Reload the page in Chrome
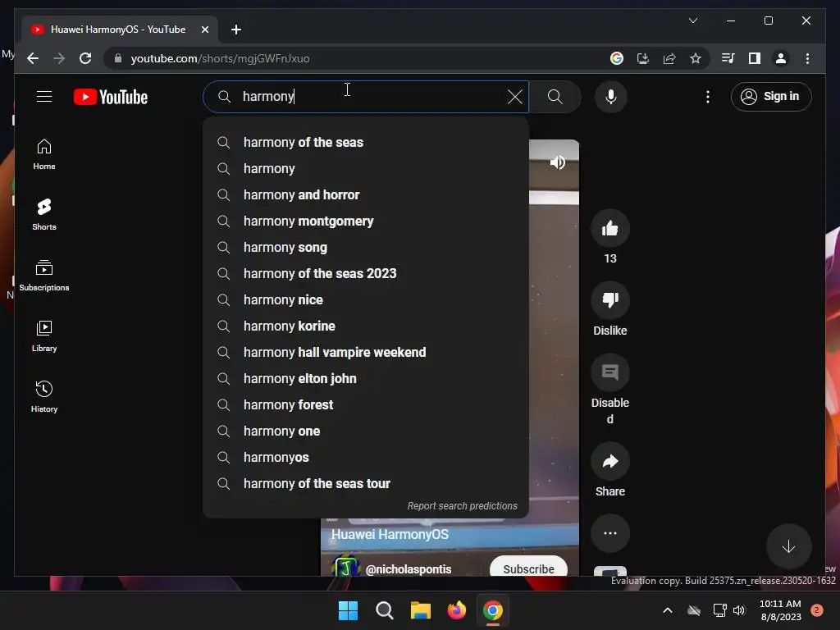This screenshot has height=630, width=840. click(85, 58)
